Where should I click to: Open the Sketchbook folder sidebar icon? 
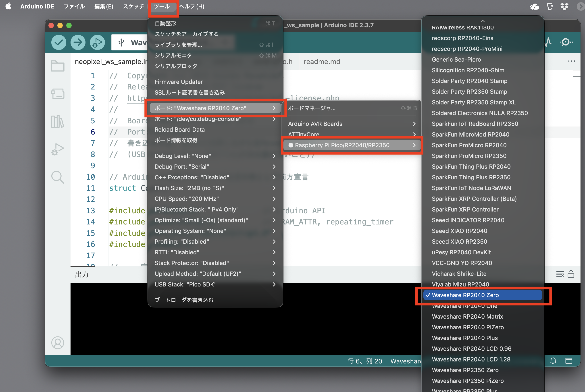(x=58, y=66)
